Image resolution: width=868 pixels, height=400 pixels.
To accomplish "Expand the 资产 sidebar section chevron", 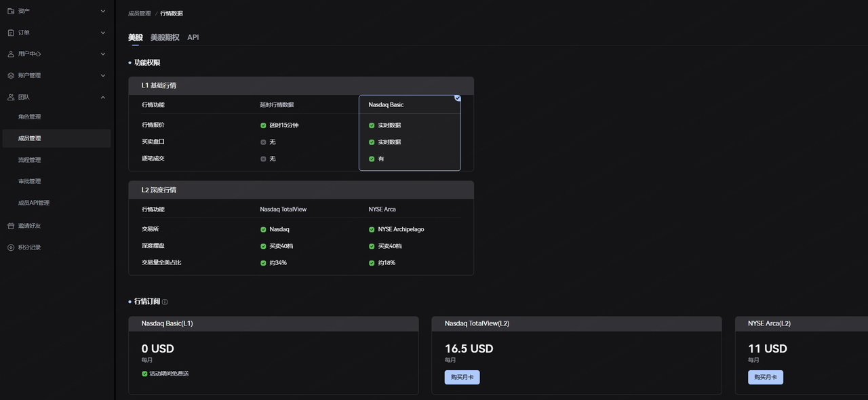I will click(x=103, y=11).
